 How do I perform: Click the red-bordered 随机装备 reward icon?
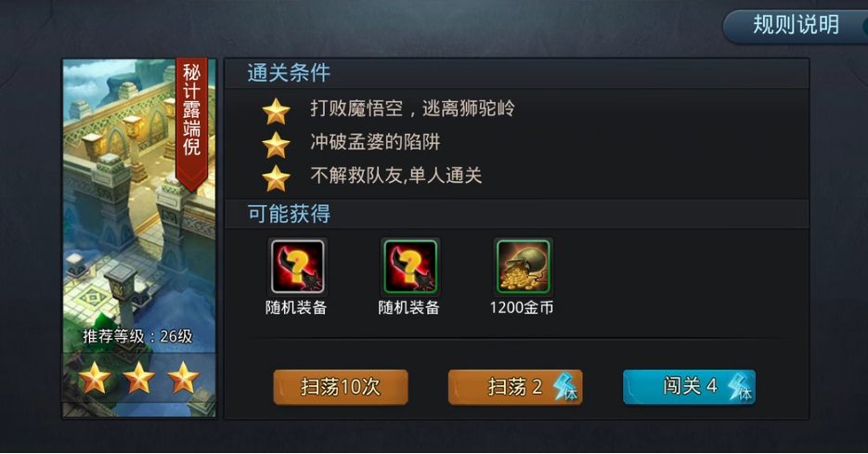tap(298, 266)
